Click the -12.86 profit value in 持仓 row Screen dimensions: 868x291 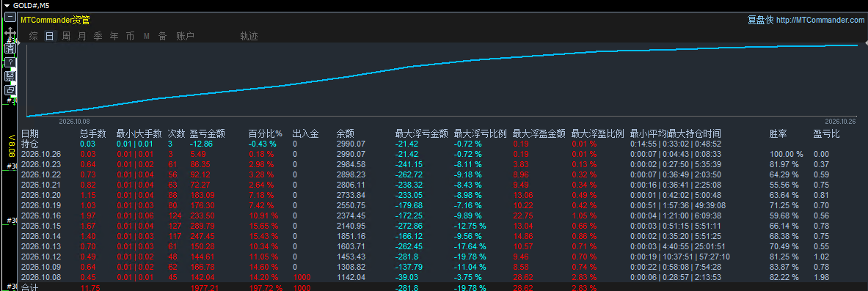click(201, 144)
